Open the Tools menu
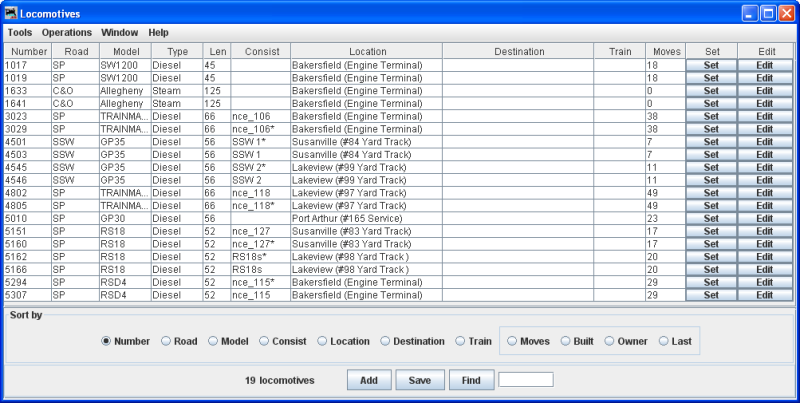This screenshot has width=800, height=403. tap(19, 32)
